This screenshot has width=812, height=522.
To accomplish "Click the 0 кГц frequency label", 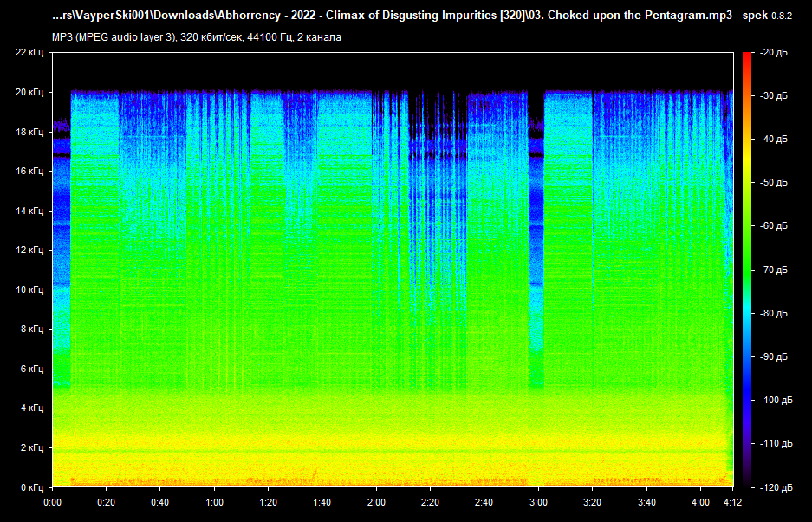I will (31, 487).
